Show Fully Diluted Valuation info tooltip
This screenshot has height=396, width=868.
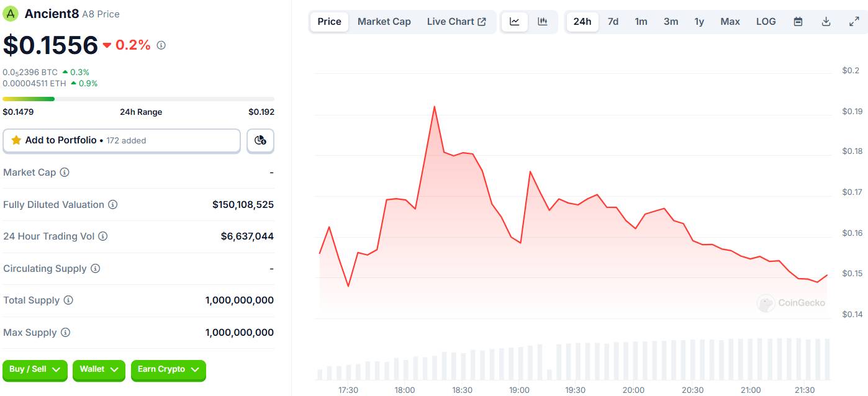click(x=113, y=205)
